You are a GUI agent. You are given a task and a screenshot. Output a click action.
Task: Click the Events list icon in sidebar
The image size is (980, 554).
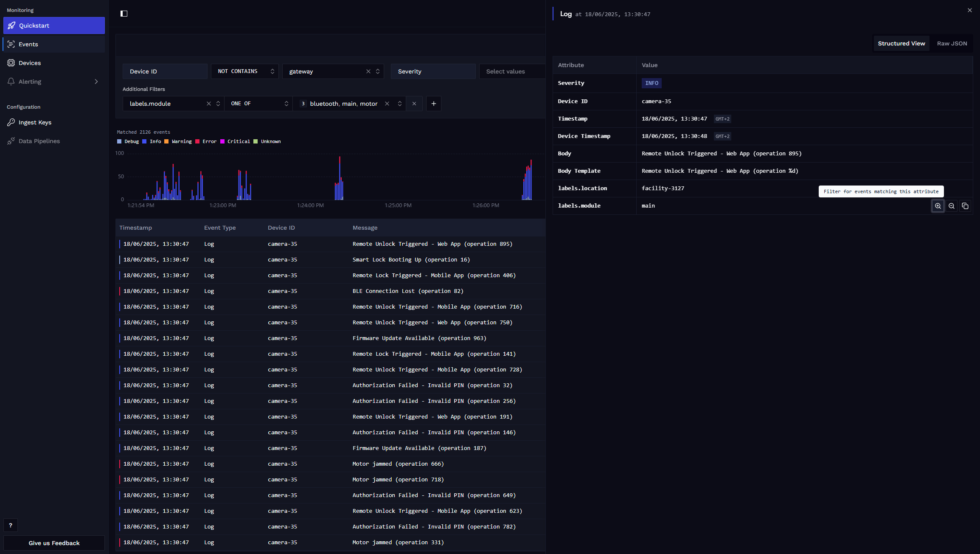pos(11,44)
